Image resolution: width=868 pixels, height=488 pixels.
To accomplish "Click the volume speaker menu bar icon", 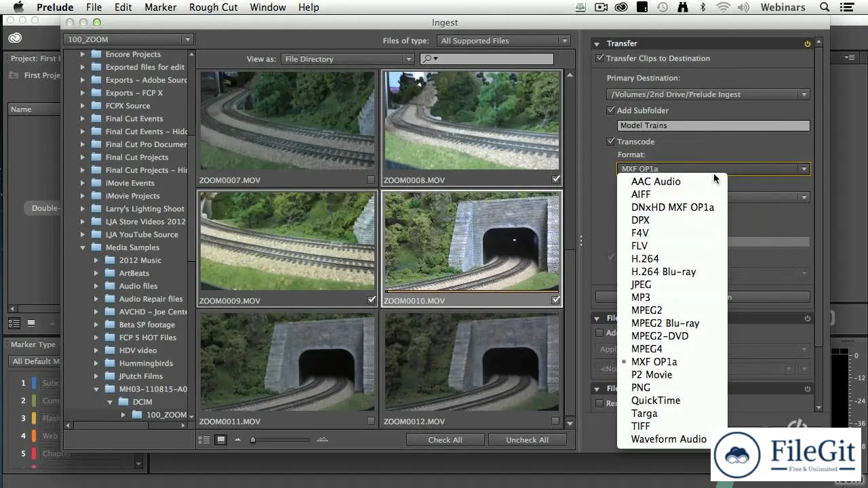I will coord(744,7).
